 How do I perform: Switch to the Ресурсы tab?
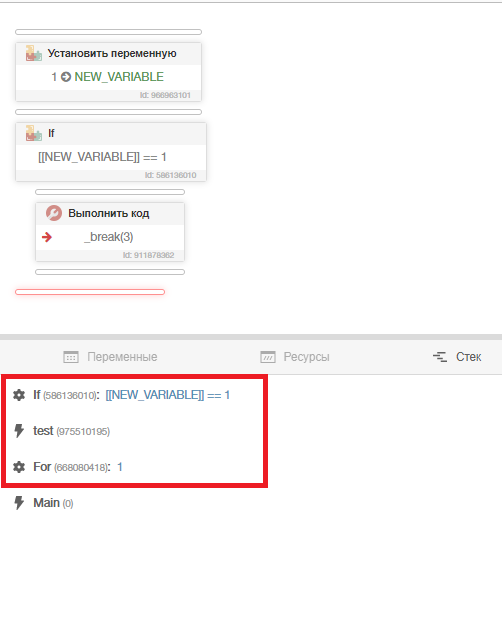tap(295, 357)
